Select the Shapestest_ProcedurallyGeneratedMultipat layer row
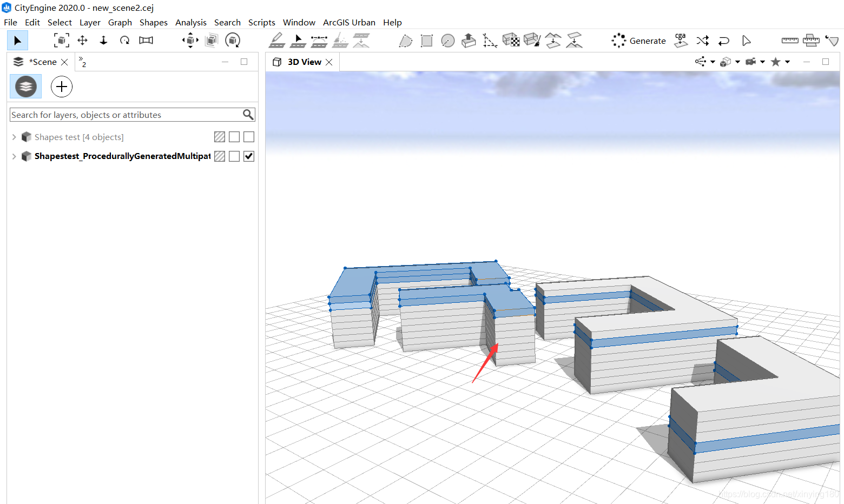The width and height of the screenshot is (844, 504). 122,156
